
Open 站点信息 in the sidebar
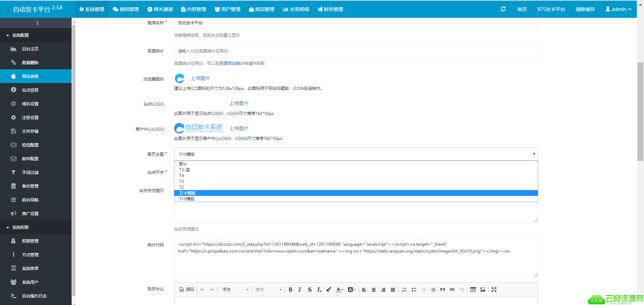coord(36,90)
